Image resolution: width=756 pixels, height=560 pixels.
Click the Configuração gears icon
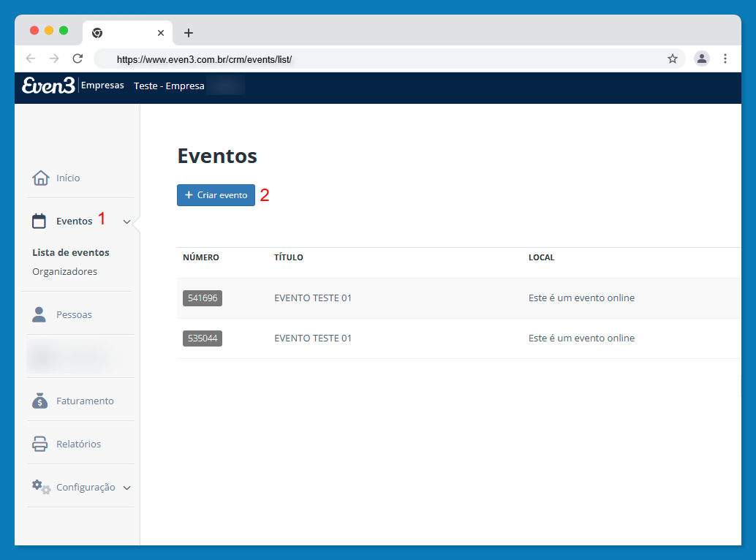(41, 488)
